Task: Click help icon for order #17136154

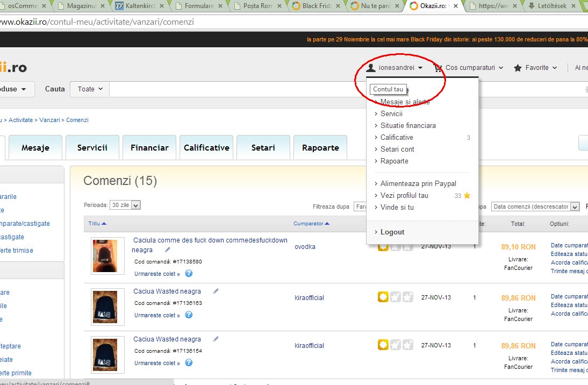Action: 189,363
